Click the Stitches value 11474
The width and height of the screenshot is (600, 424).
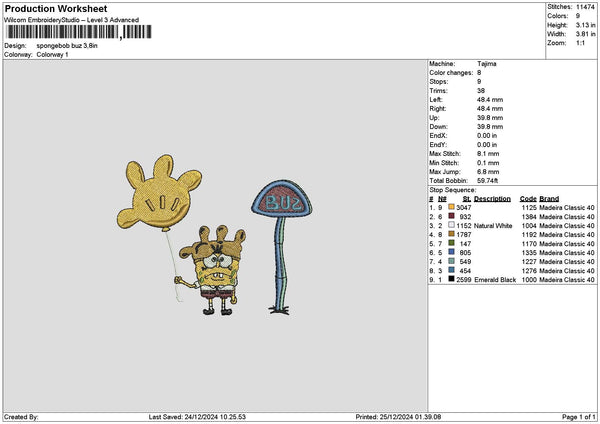(585, 7)
